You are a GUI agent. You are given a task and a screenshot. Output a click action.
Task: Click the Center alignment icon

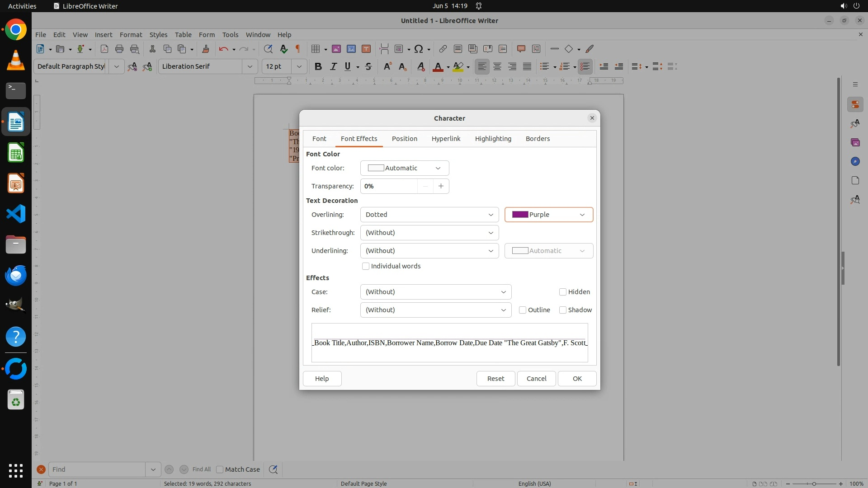point(497,66)
